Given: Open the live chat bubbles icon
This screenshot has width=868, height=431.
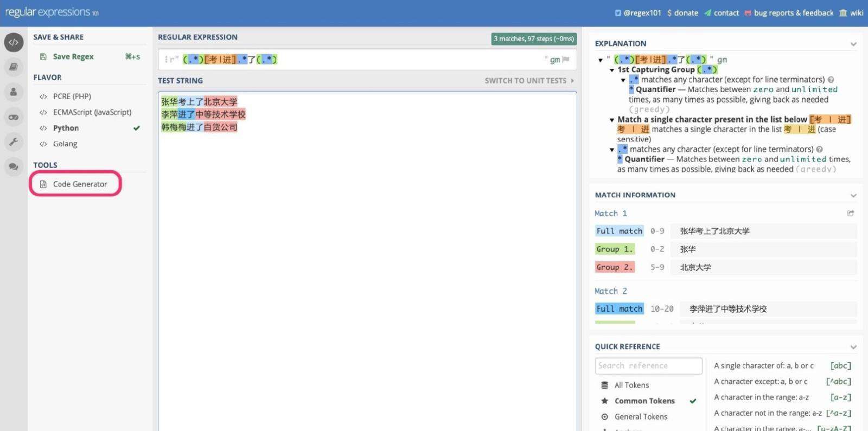Looking at the screenshot, I should [14, 167].
